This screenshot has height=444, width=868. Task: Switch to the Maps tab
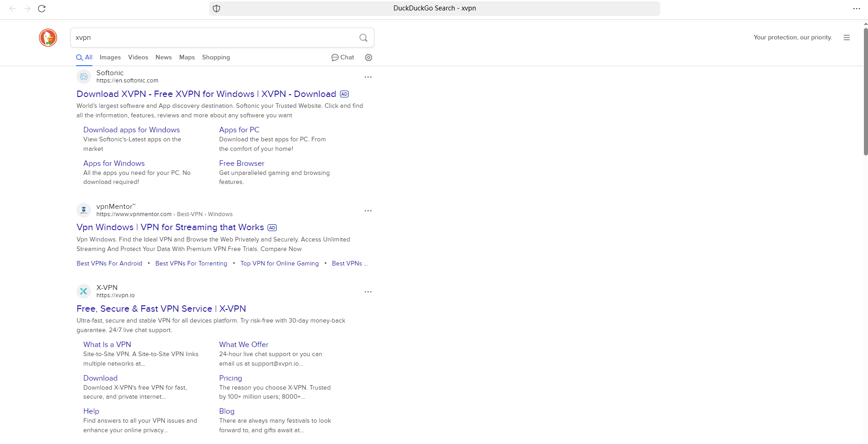187,58
